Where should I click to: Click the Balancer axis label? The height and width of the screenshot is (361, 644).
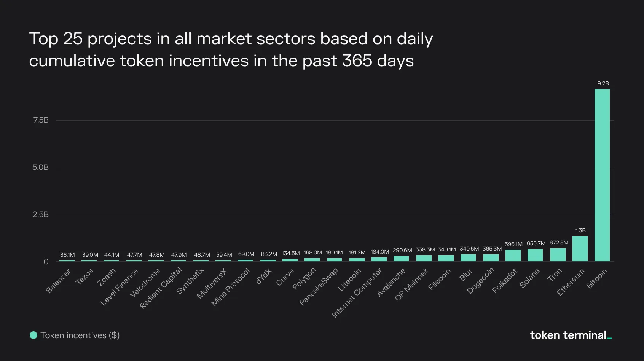[58, 281]
